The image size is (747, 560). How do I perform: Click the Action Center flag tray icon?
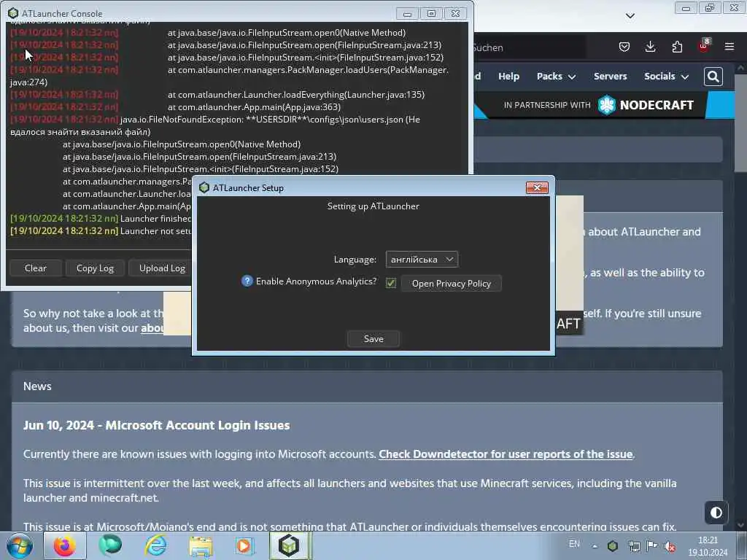[652, 545]
